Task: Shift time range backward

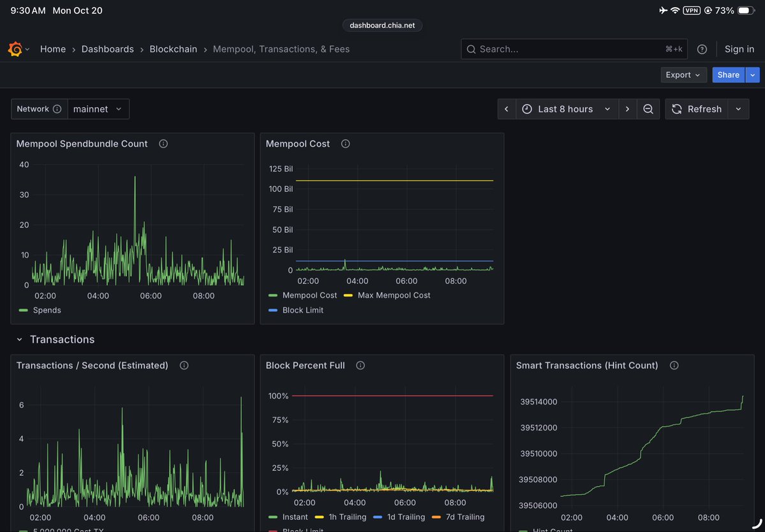Action: pyautogui.click(x=507, y=109)
